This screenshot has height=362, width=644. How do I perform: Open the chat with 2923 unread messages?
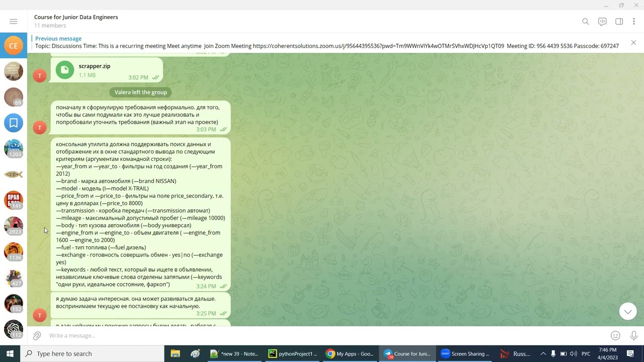[14, 226]
